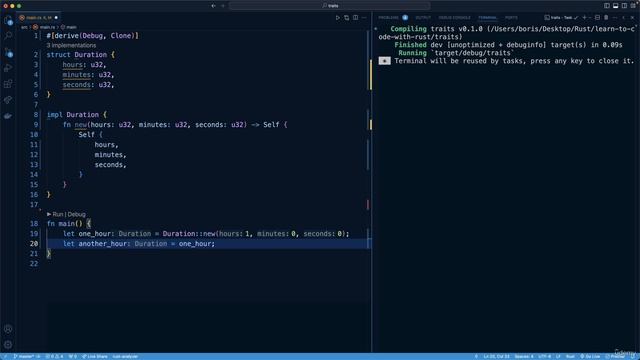
Task: Click the UTF-8 encoding indicator
Action: point(544,356)
